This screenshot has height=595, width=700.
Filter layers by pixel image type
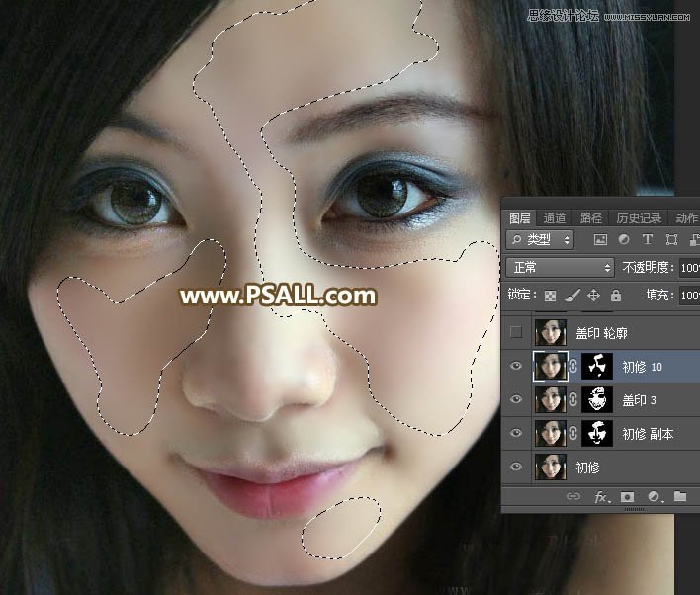600,240
